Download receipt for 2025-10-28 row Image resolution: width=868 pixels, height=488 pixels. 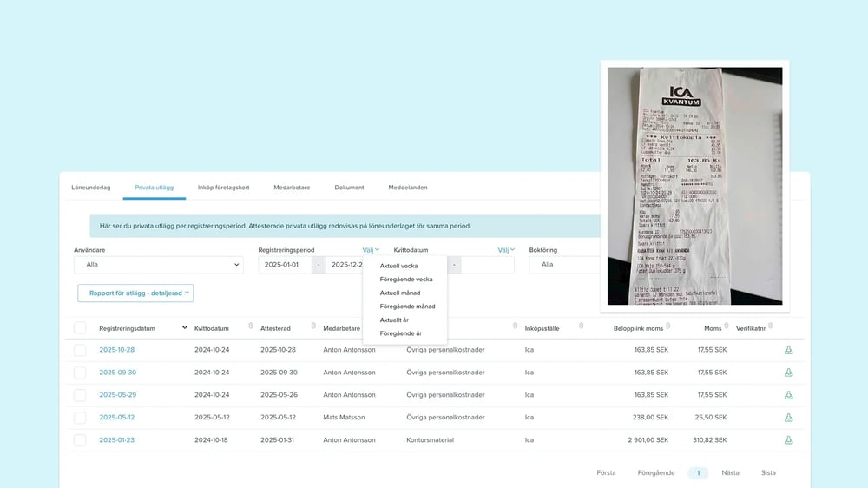(788, 350)
